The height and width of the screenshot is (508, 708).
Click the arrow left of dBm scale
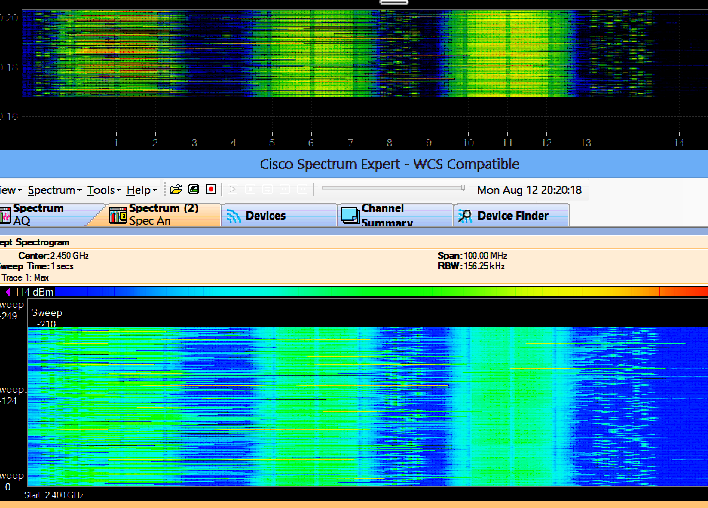pyautogui.click(x=7, y=292)
